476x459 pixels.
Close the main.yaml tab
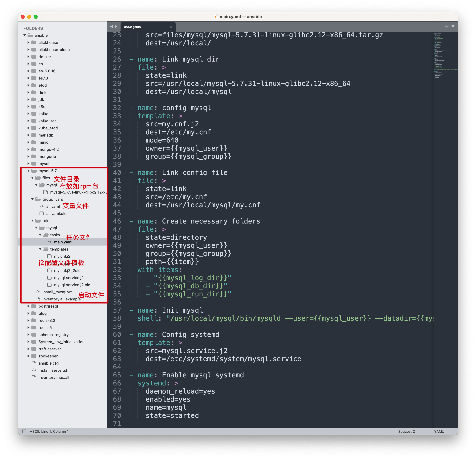click(x=170, y=27)
